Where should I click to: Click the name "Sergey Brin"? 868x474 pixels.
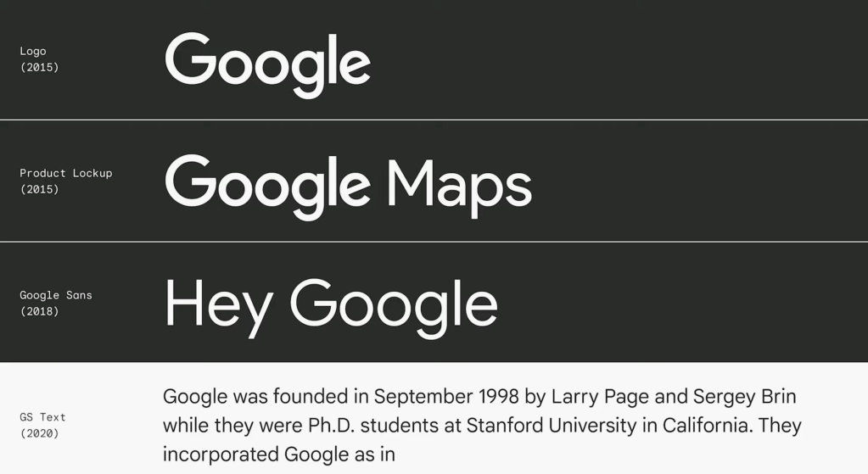[x=744, y=397]
